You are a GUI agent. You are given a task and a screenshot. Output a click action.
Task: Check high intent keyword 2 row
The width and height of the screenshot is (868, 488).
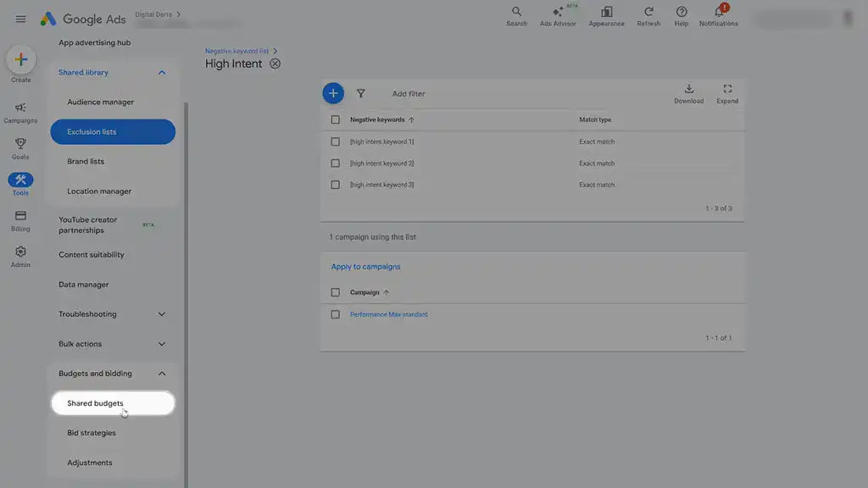336,164
